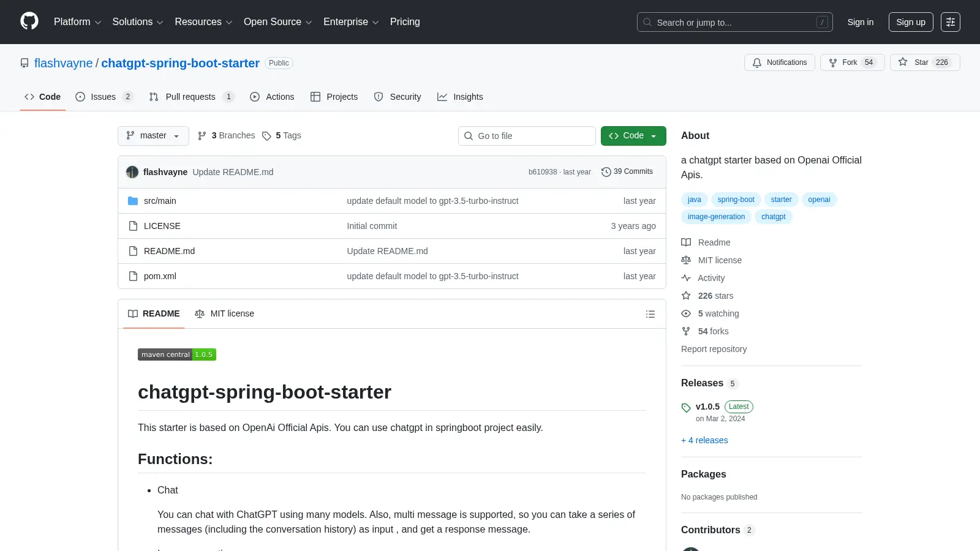Click the LICENSE file icon
Image resolution: width=980 pixels, height=551 pixels.
pos(133,226)
